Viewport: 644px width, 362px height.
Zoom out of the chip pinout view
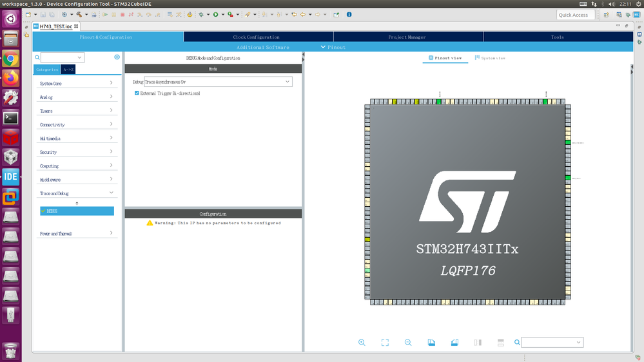pyautogui.click(x=408, y=342)
